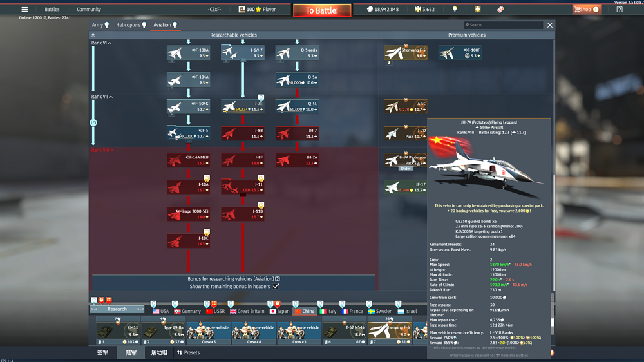This screenshot has height=362, width=644.
Task: Collapse the Rank VIII section
Action: [112, 150]
